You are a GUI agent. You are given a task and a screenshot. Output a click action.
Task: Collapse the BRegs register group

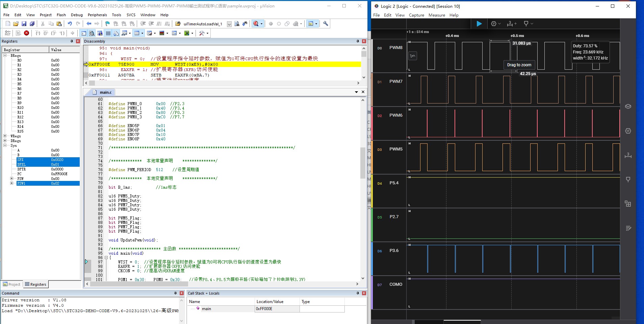(x=5, y=55)
